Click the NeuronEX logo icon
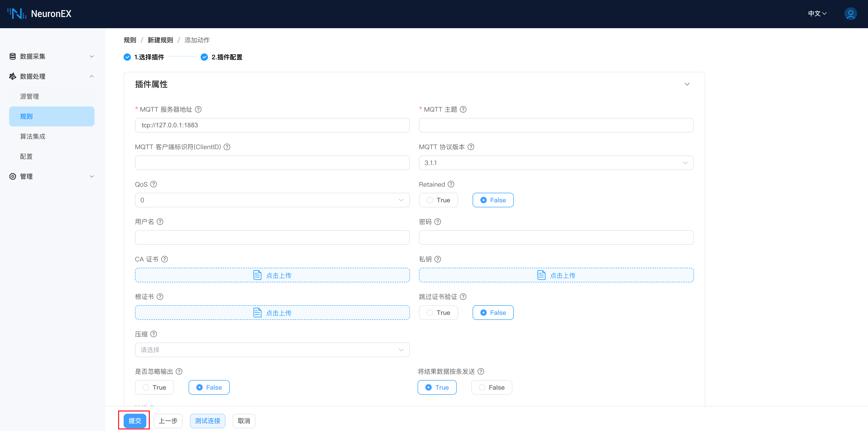 pos(17,14)
